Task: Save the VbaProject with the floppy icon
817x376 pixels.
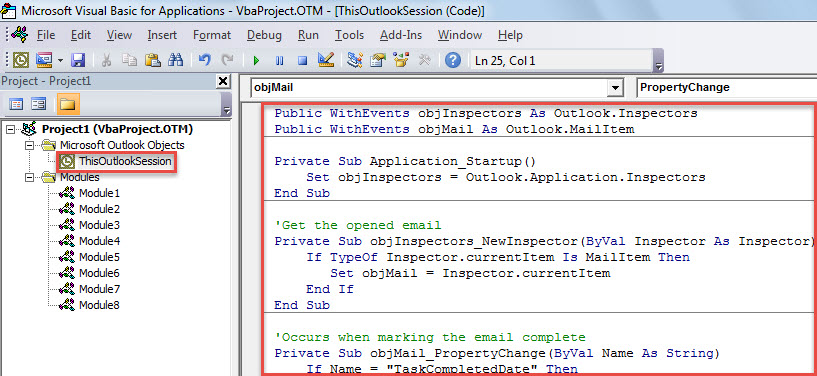Action: coord(78,60)
